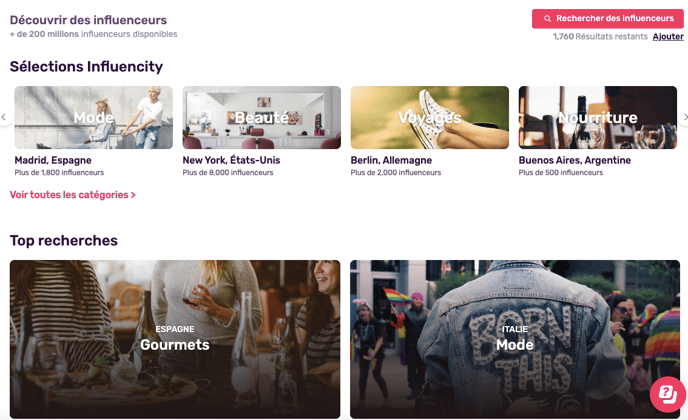This screenshot has width=688, height=420.
Task: Open the chat support bubble icon
Action: 667,394
